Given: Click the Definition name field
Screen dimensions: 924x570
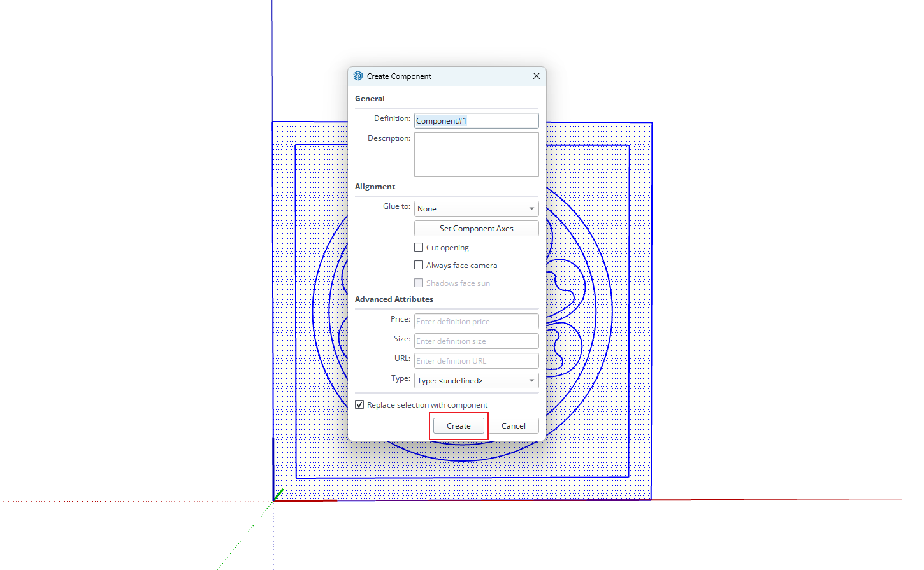Looking at the screenshot, I should point(476,120).
